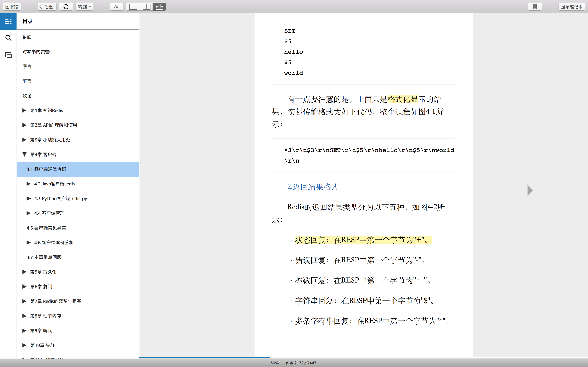Go to next page arrow
This screenshot has height=367, width=588.
pyautogui.click(x=530, y=190)
